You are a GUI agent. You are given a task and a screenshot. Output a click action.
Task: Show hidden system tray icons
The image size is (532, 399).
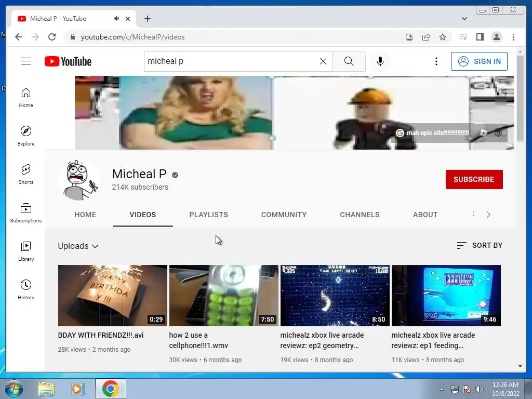pyautogui.click(x=442, y=389)
